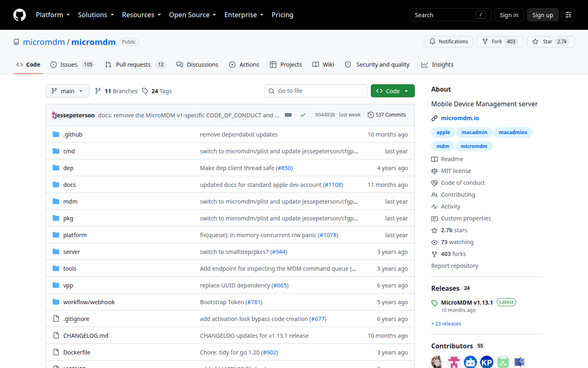
Task: Open appearance settings icon in header
Action: click(568, 15)
